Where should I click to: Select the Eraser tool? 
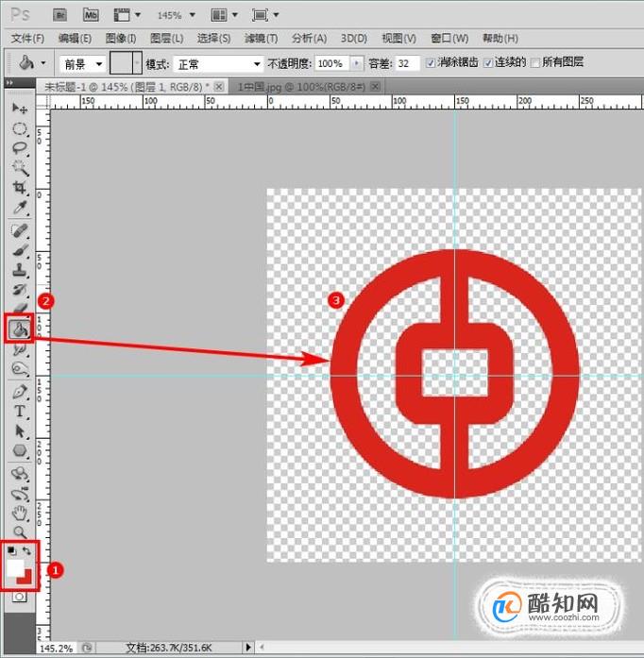[19, 309]
